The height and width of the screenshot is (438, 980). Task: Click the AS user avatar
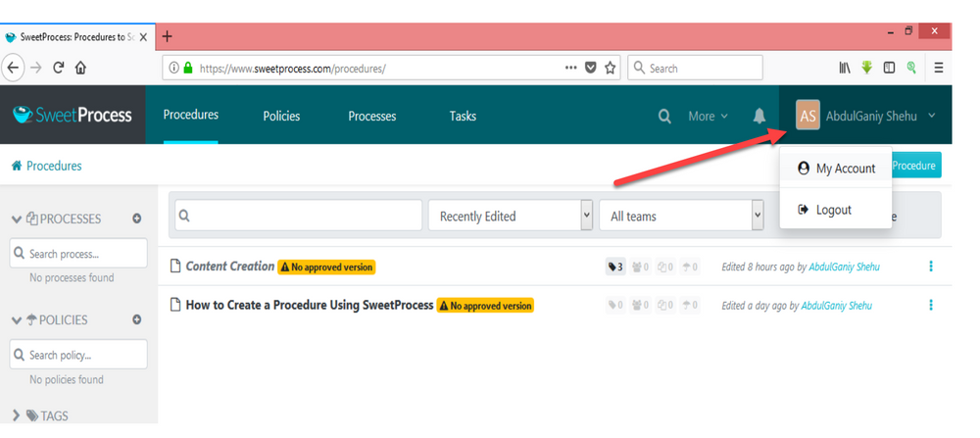[808, 116]
